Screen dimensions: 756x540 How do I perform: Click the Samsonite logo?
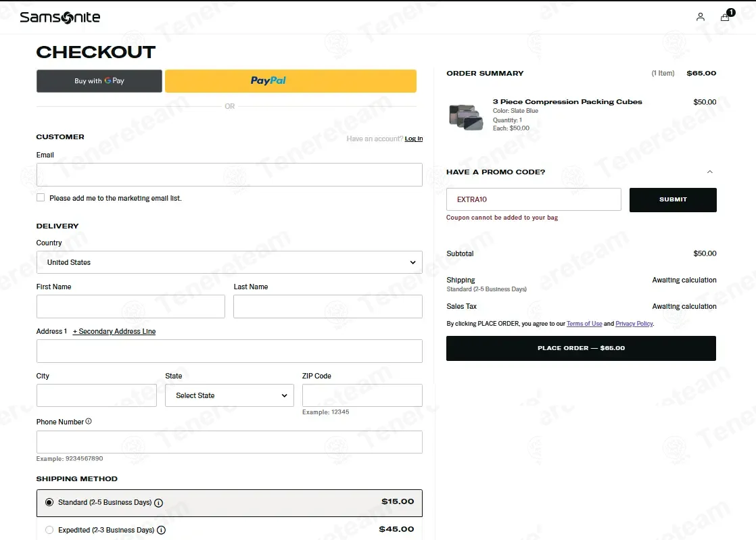pos(60,18)
